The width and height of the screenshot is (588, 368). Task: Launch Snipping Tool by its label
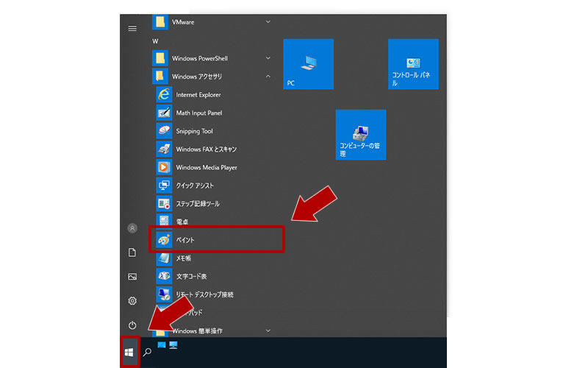[194, 131]
